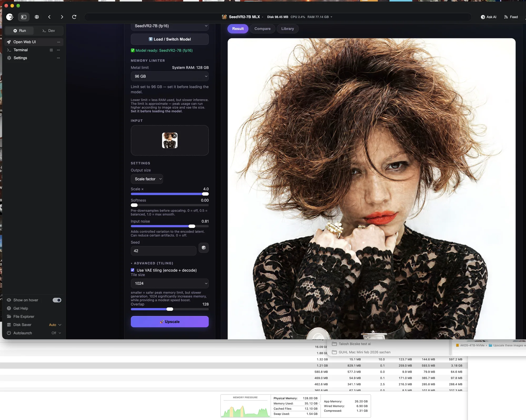Open Ask AI

coord(488,17)
